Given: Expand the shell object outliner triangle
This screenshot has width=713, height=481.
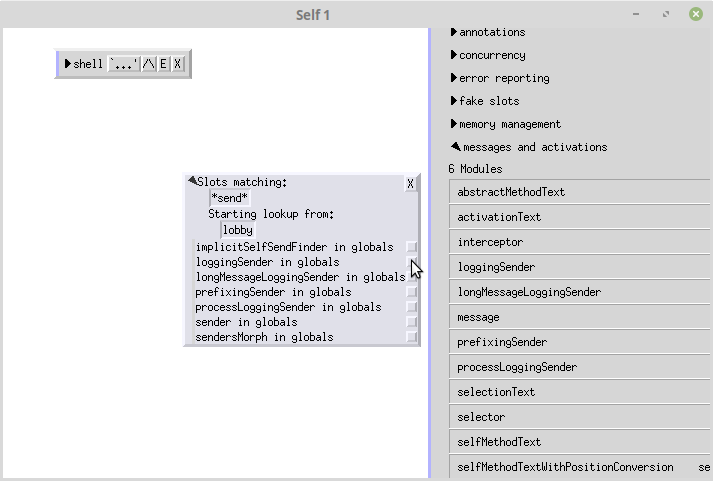Looking at the screenshot, I should tap(67, 64).
